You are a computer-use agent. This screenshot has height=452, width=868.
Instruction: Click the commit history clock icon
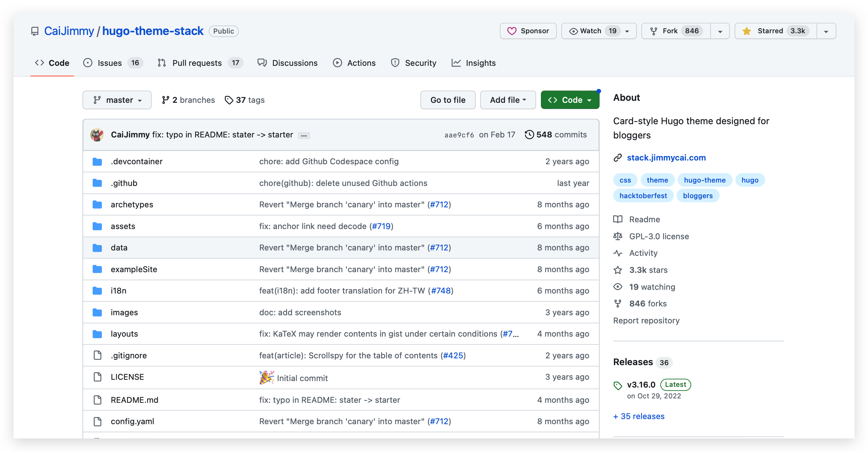(529, 135)
